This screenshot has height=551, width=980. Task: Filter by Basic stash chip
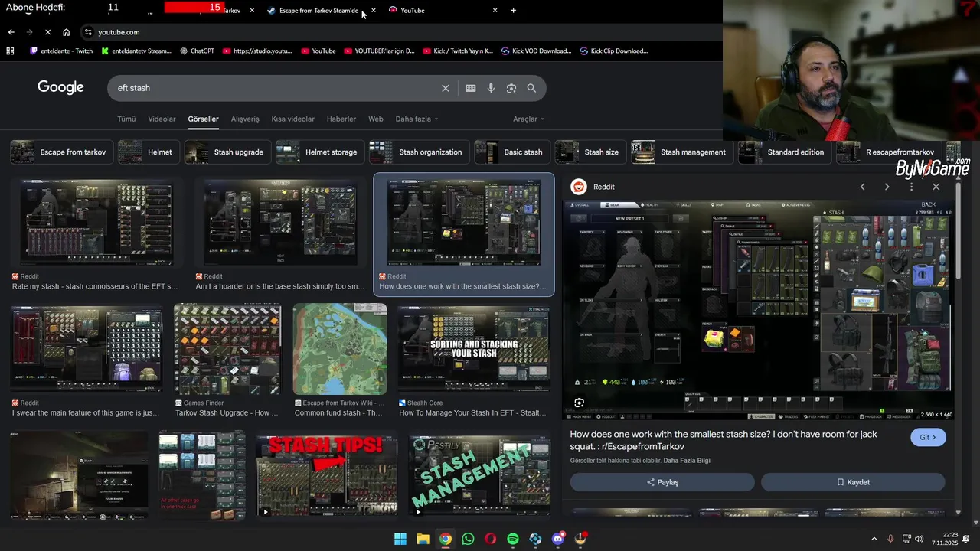pyautogui.click(x=511, y=152)
